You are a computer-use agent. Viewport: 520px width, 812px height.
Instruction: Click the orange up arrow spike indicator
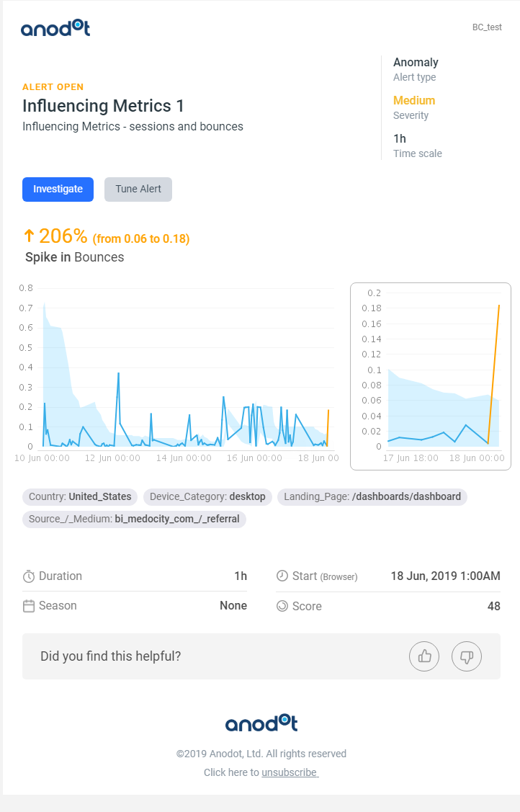[x=29, y=236]
